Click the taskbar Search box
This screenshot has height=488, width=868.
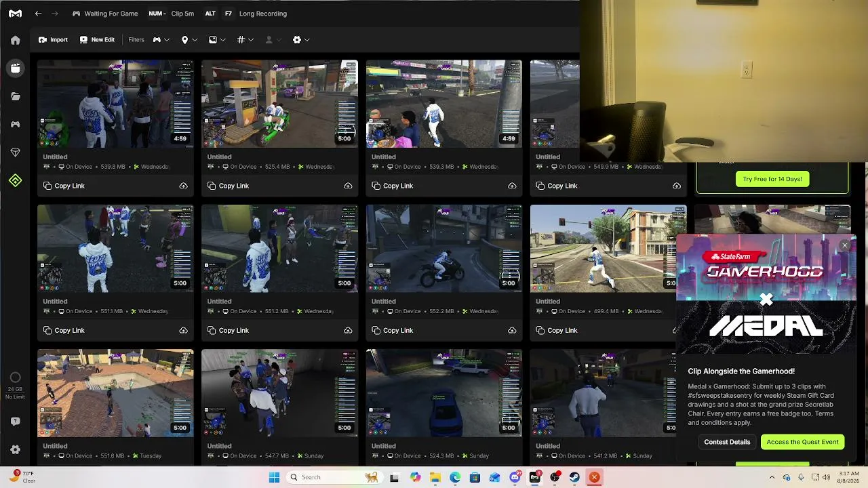[334, 477]
